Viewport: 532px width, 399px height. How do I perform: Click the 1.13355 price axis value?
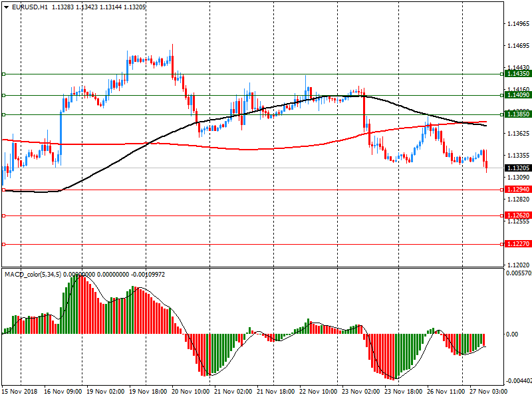point(519,156)
